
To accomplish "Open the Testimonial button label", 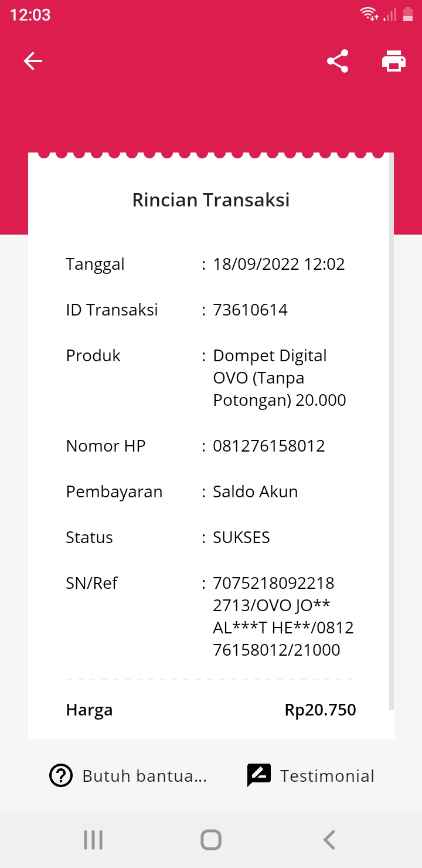I will tap(327, 776).
